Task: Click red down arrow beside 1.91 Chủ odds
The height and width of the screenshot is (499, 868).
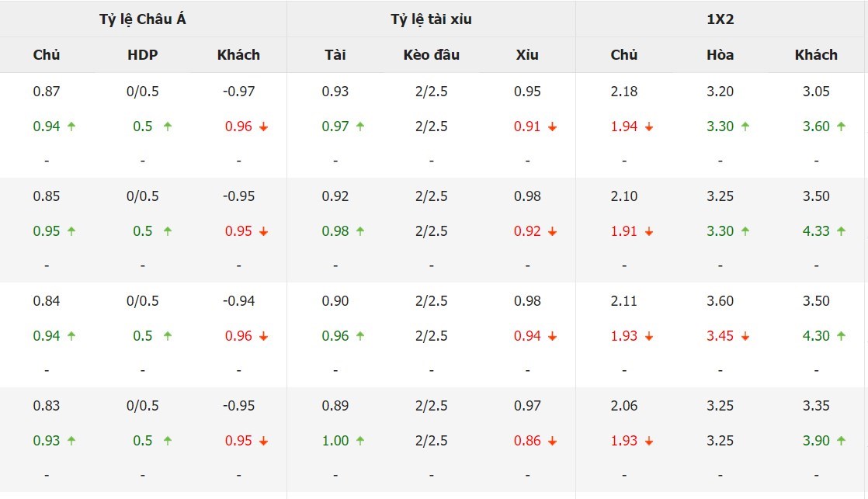Action: point(649,231)
